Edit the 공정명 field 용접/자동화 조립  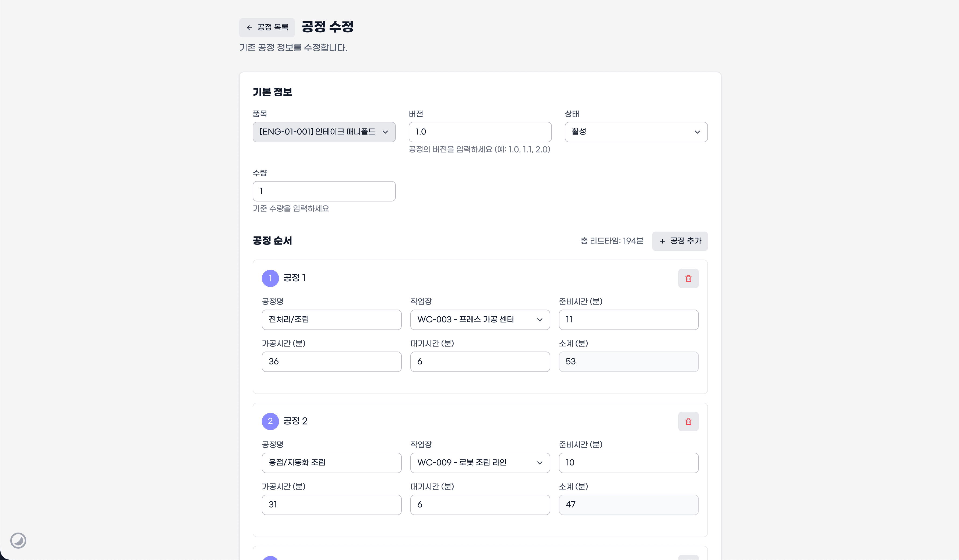[x=332, y=463]
